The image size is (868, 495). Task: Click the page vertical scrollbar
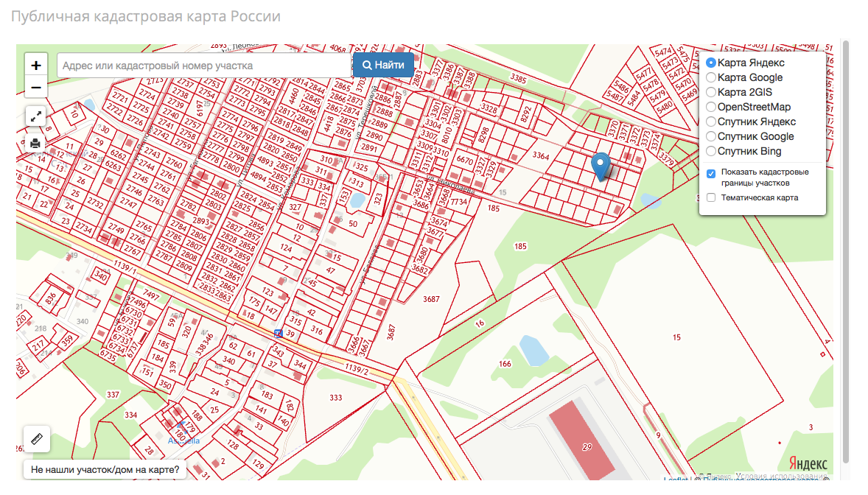point(846,252)
